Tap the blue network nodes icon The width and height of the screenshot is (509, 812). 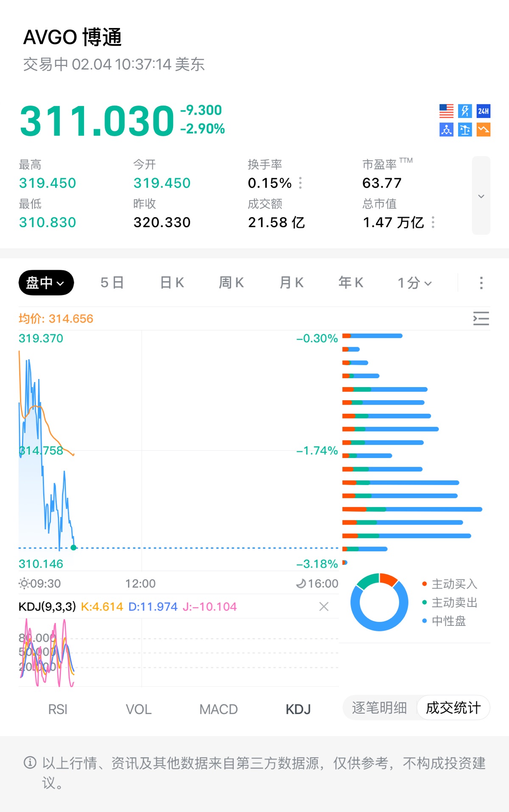tap(446, 130)
